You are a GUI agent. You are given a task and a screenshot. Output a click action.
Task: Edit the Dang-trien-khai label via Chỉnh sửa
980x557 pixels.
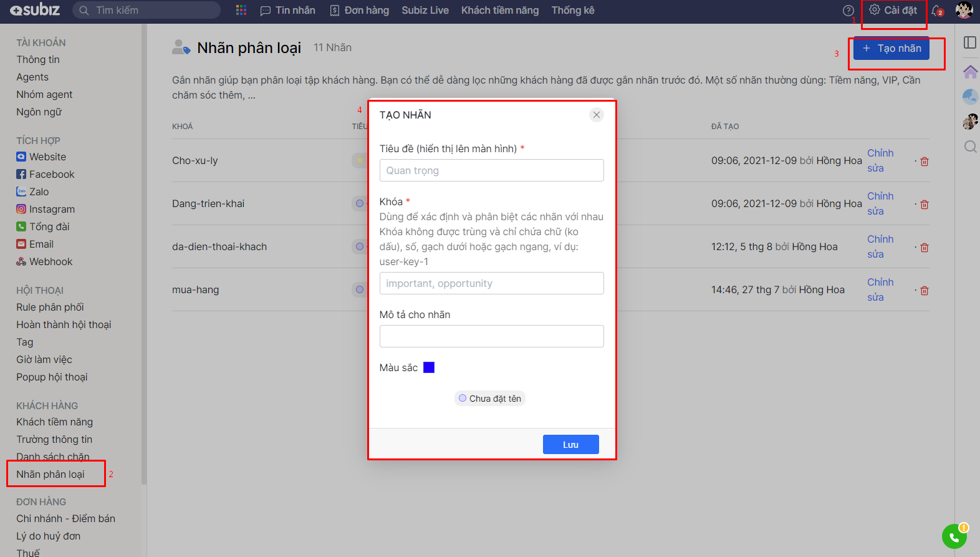(880, 203)
